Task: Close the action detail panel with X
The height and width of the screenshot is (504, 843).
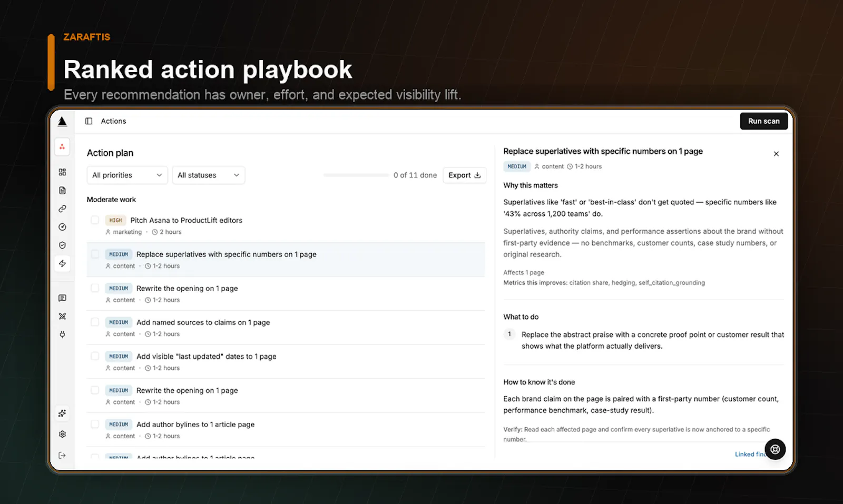Action: 776,154
